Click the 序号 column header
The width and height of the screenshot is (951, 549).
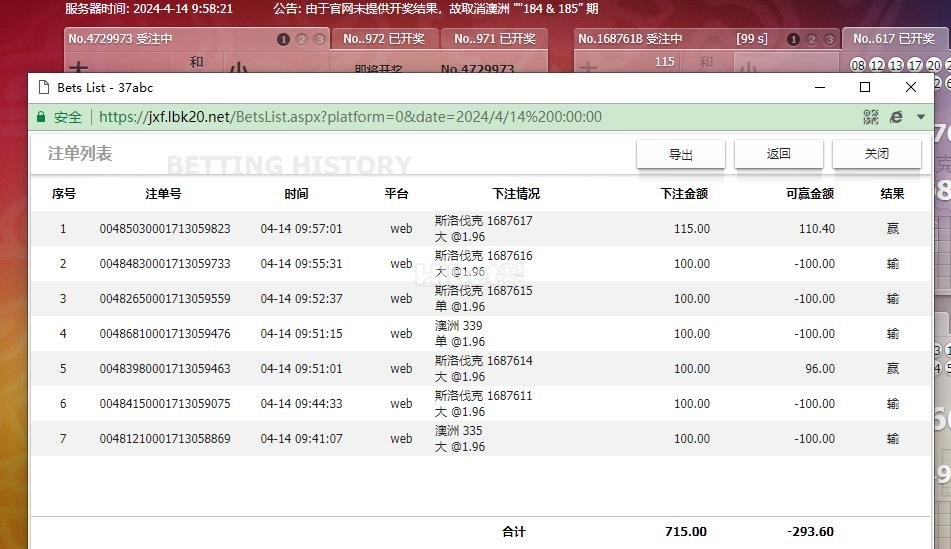(x=64, y=194)
